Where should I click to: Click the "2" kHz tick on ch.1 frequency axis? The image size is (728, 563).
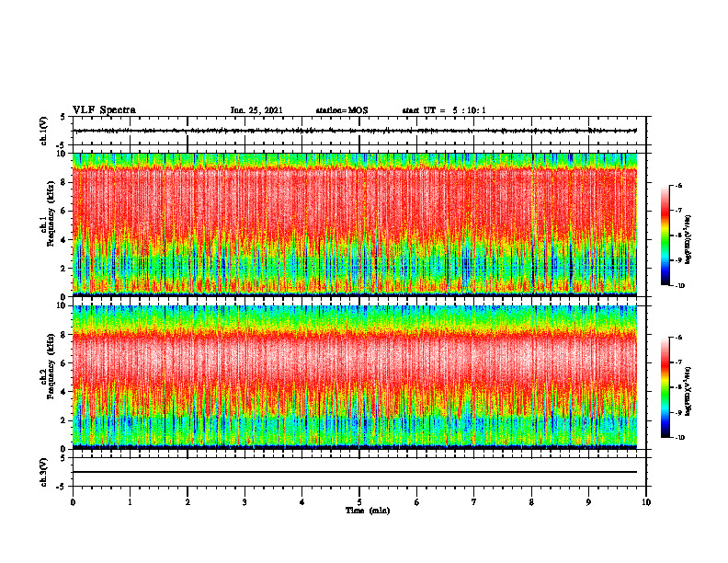64,268
